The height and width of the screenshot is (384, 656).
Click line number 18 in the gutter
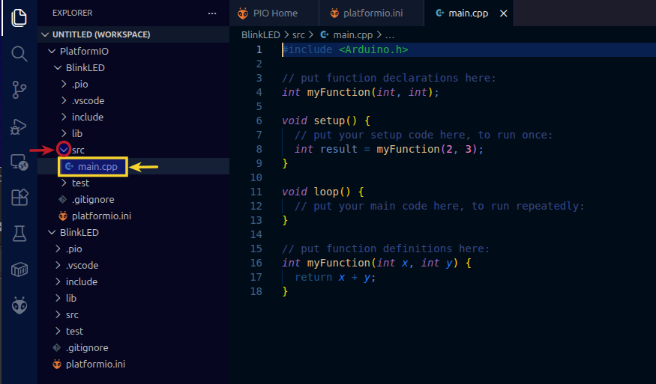(x=256, y=292)
